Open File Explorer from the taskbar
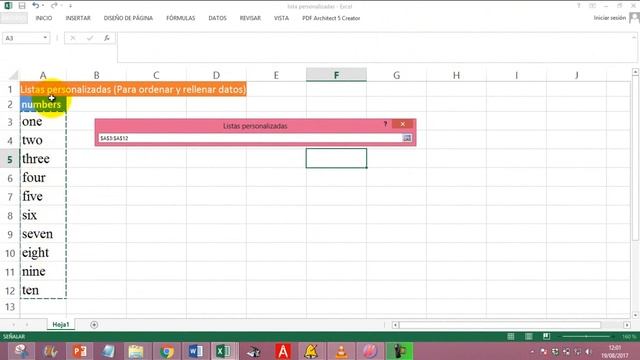Image resolution: width=640 pixels, height=360 pixels. click(136, 351)
